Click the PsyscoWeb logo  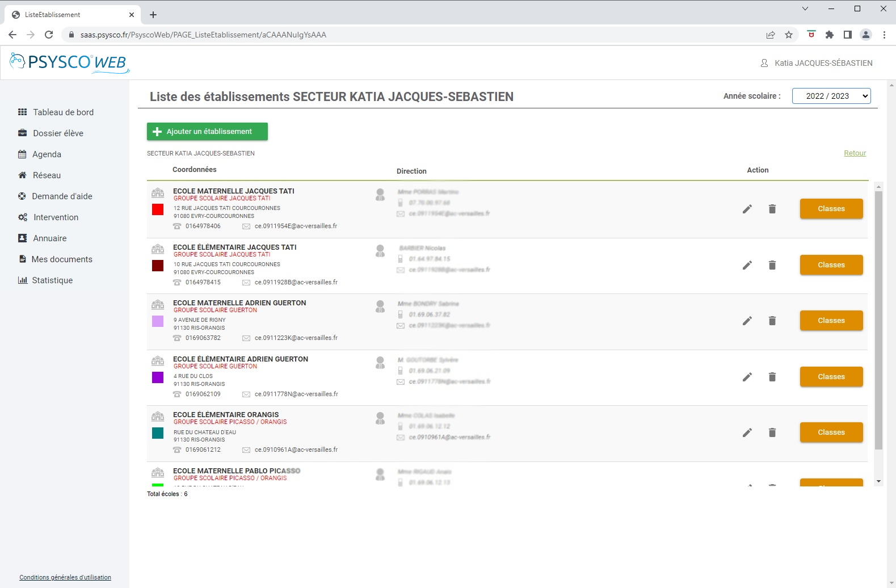tap(70, 62)
